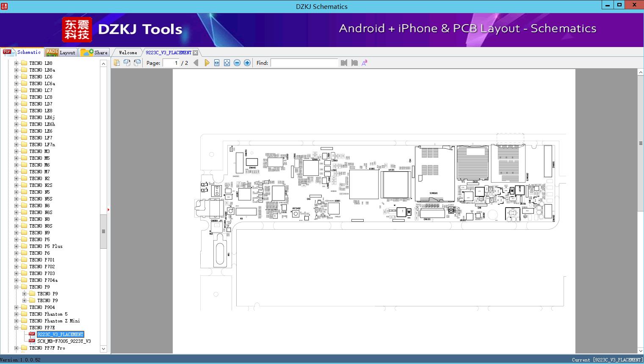Click the fit page icon
Screen dimensions: 644x364
click(x=227, y=63)
